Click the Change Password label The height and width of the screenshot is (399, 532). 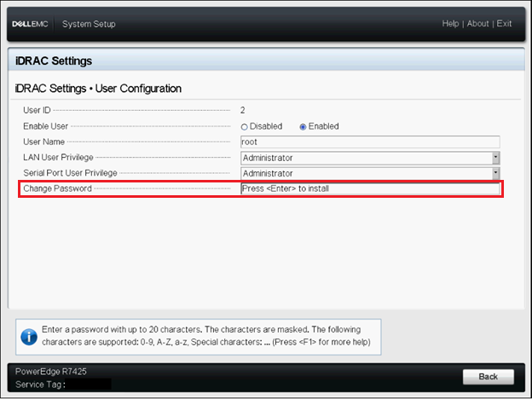click(57, 188)
